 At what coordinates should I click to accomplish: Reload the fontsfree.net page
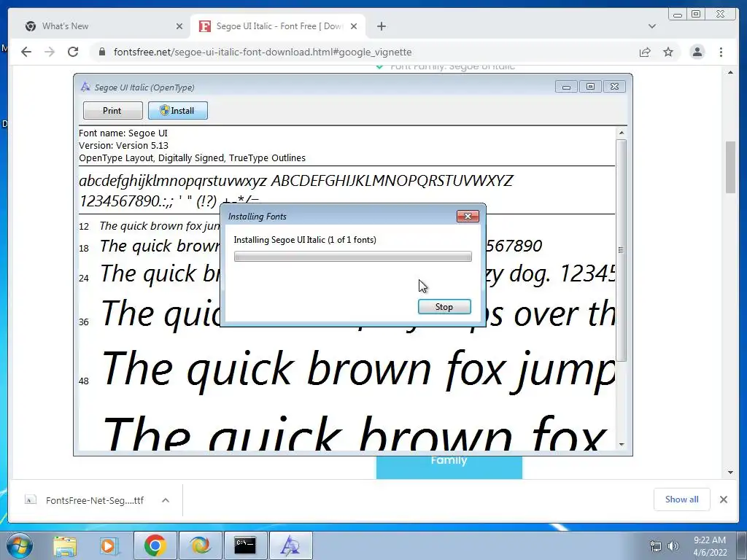click(x=73, y=52)
